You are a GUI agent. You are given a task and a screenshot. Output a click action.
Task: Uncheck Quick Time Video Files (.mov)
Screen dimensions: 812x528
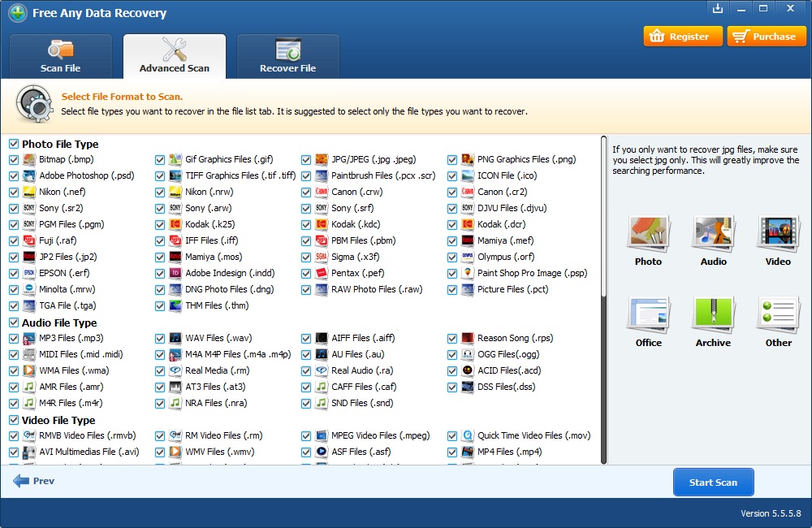tap(451, 435)
